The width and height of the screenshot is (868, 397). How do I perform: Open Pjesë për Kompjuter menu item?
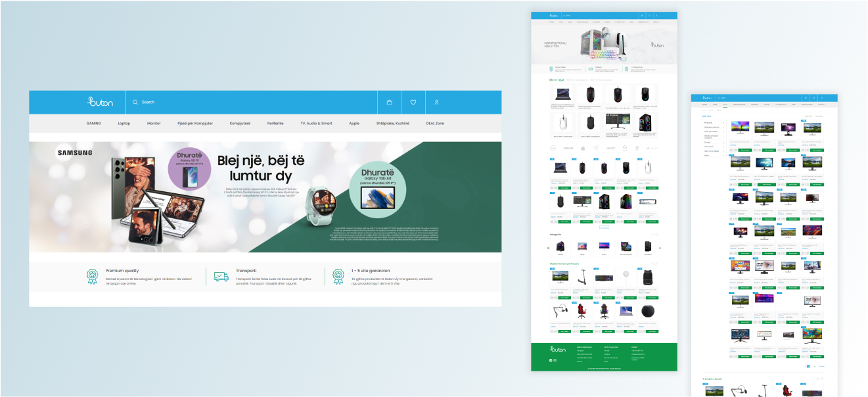(195, 124)
